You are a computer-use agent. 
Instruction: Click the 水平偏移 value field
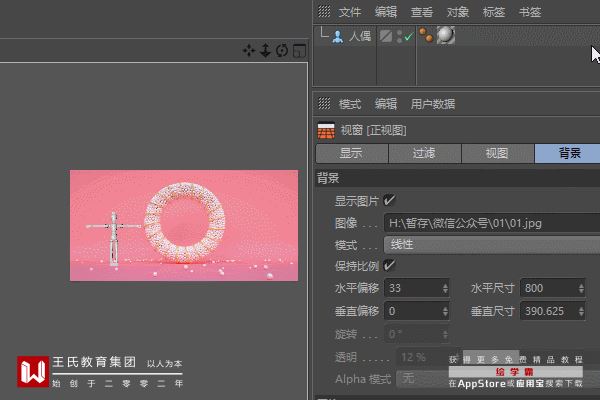413,288
